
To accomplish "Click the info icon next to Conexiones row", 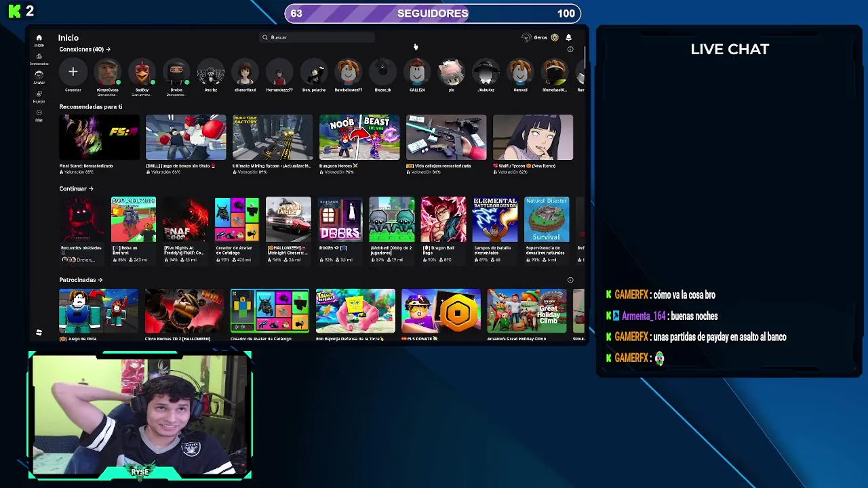I will coord(570,49).
